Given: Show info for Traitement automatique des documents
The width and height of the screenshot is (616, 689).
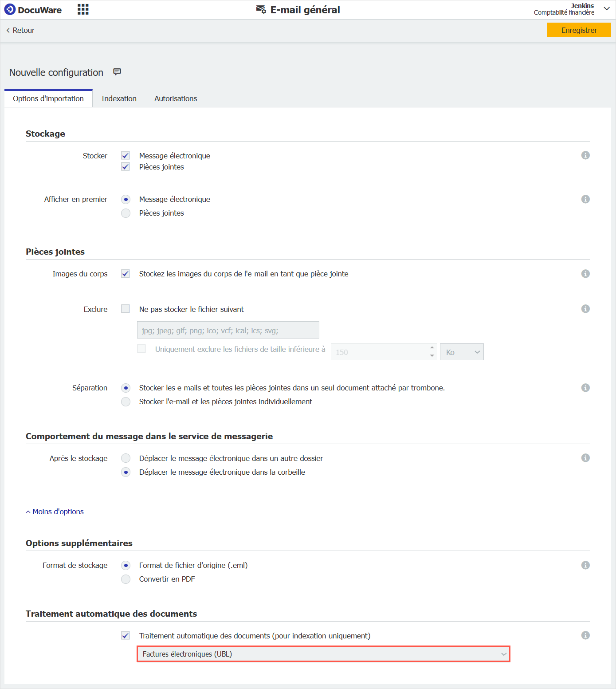Looking at the screenshot, I should [x=585, y=635].
